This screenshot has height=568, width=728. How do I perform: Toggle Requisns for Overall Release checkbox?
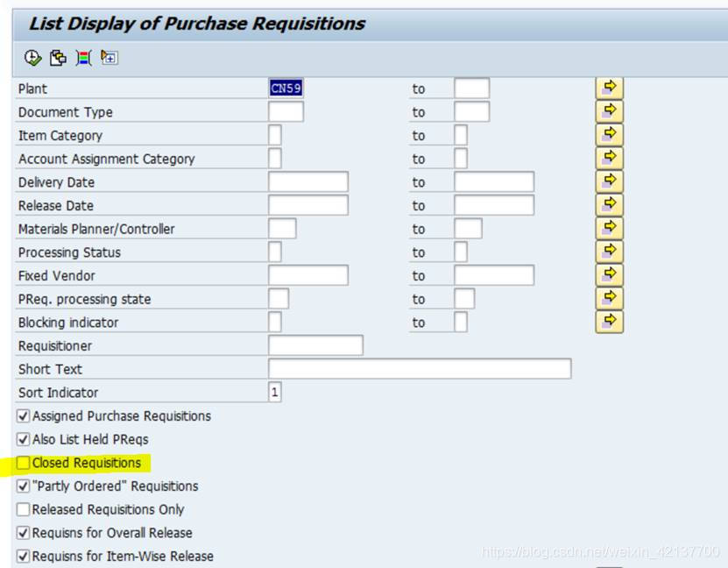pyautogui.click(x=23, y=533)
